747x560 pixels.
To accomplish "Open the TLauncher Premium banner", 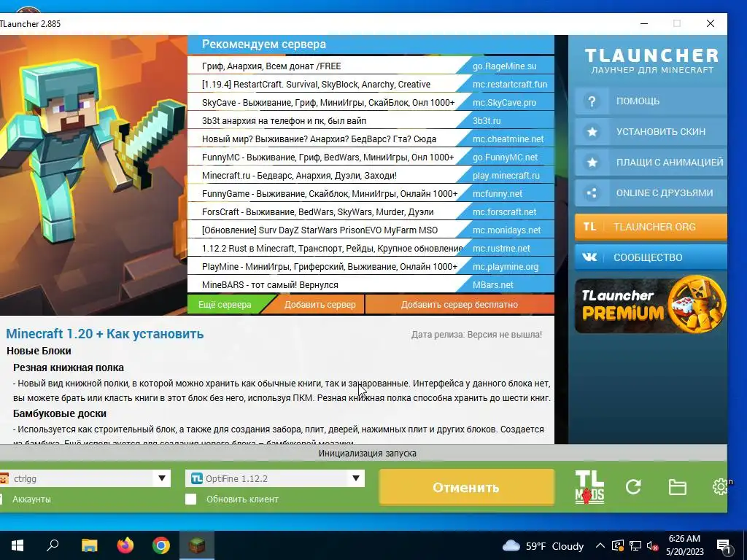I will click(x=650, y=305).
